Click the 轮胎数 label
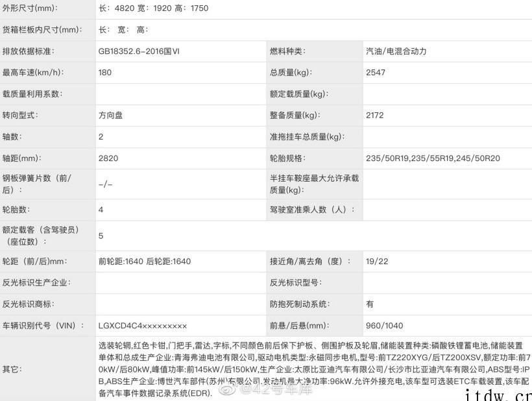The width and height of the screenshot is (532, 401). [x=16, y=210]
